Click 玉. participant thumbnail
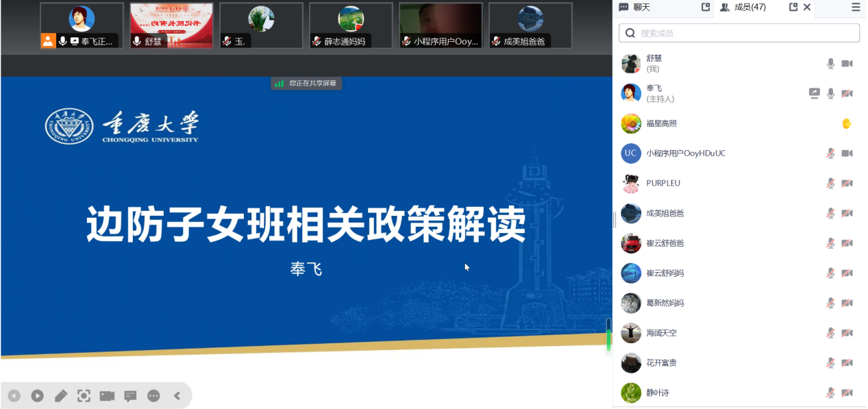 pyautogui.click(x=261, y=25)
